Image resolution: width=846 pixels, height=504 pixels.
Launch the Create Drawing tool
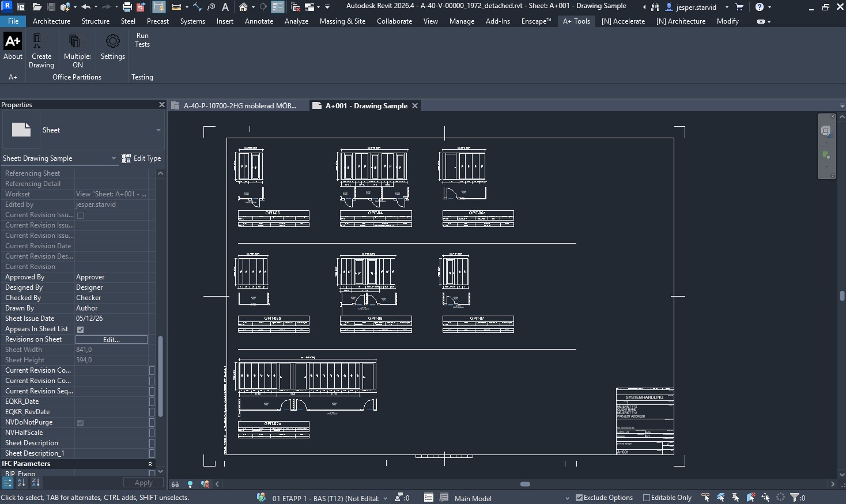coord(41,51)
